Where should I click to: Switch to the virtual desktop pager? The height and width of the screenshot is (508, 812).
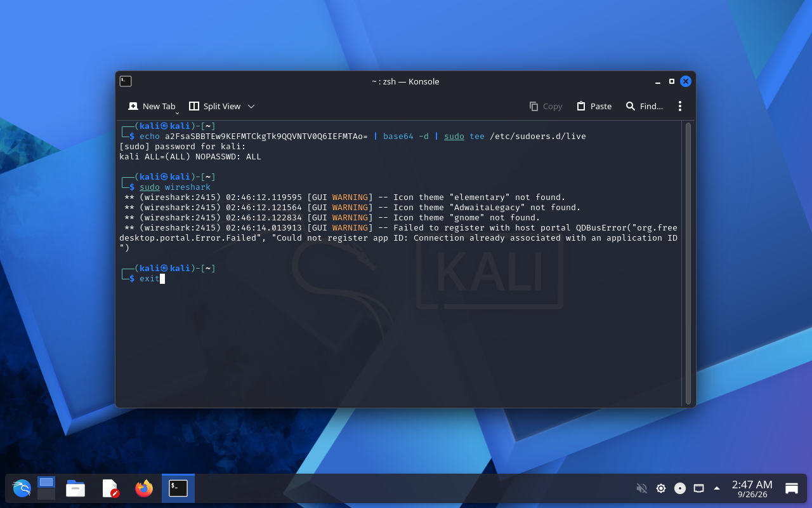click(46, 488)
